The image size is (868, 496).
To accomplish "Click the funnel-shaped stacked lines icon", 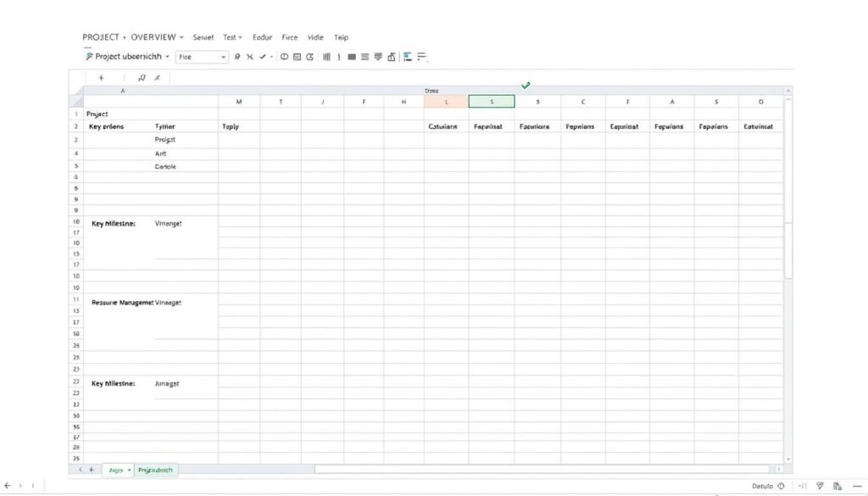I will coord(378,57).
